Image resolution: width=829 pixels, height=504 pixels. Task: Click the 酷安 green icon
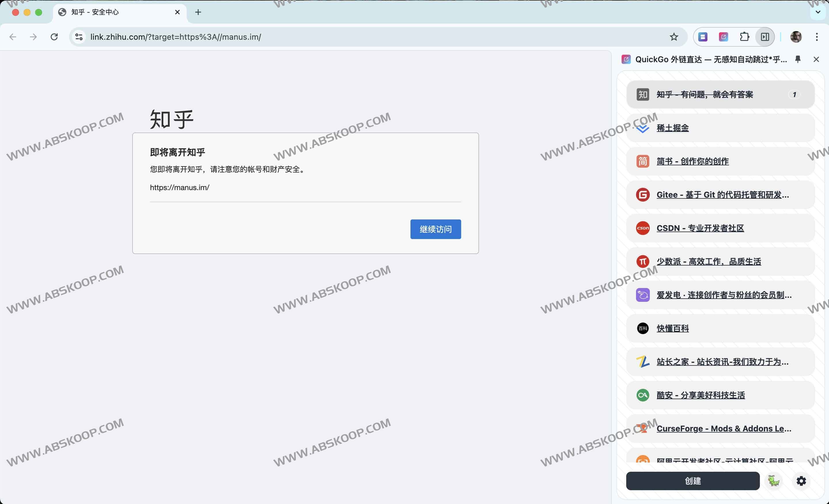(x=643, y=395)
